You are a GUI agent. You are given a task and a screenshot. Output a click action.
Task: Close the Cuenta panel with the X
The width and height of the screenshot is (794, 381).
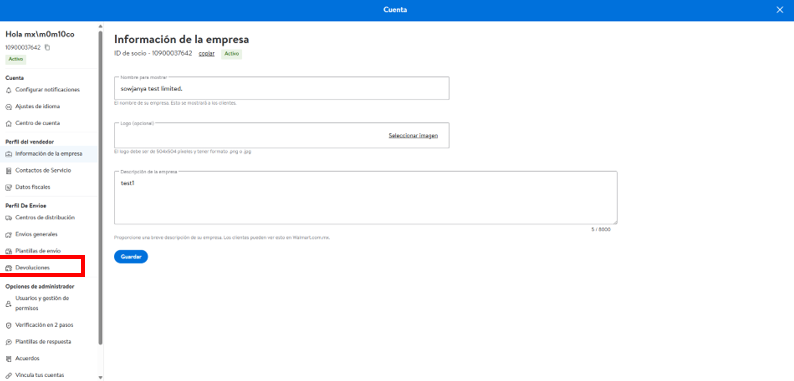pos(779,10)
